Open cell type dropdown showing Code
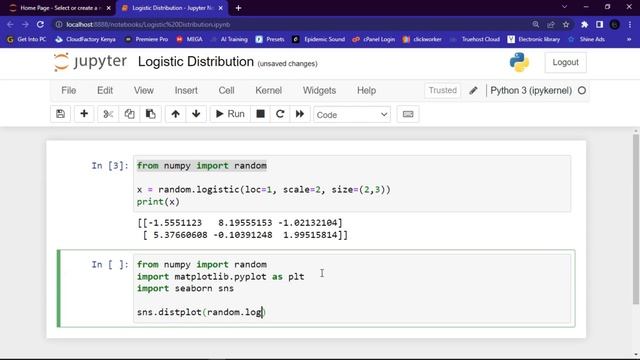Screen dimensions: 640x360 point(352,115)
